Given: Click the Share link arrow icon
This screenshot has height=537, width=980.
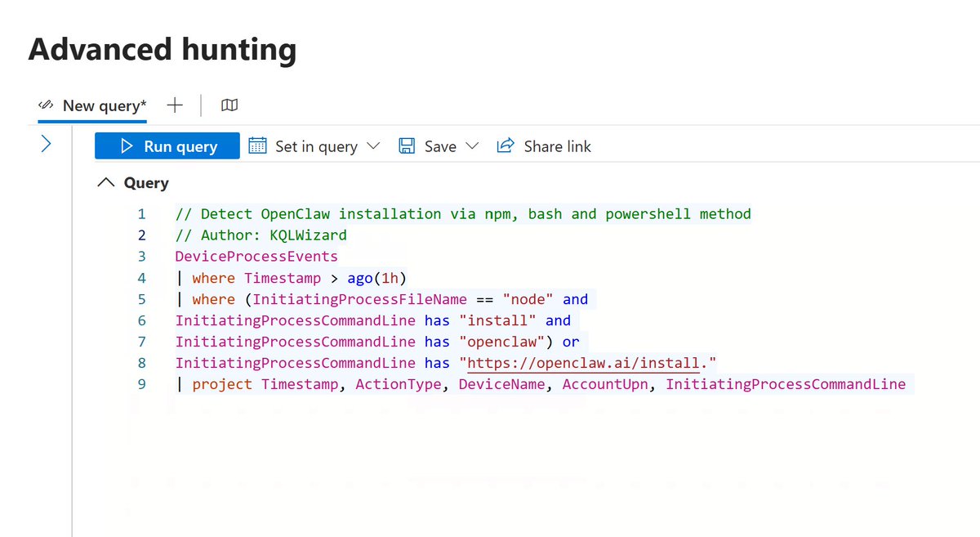Looking at the screenshot, I should click(506, 145).
